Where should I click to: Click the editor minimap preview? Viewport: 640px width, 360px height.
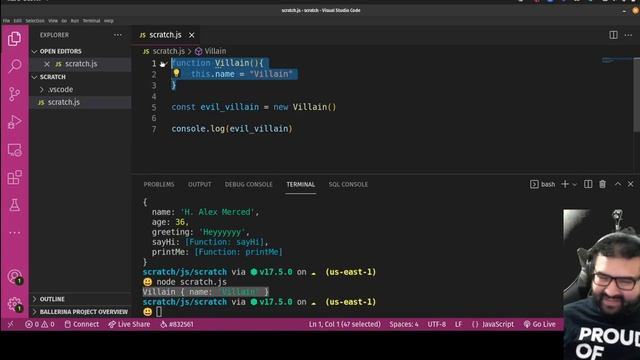pyautogui.click(x=616, y=61)
